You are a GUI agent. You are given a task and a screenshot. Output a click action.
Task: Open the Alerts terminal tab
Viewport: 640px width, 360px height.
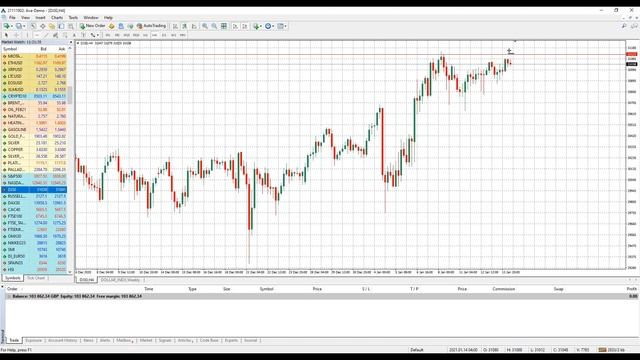tap(105, 340)
